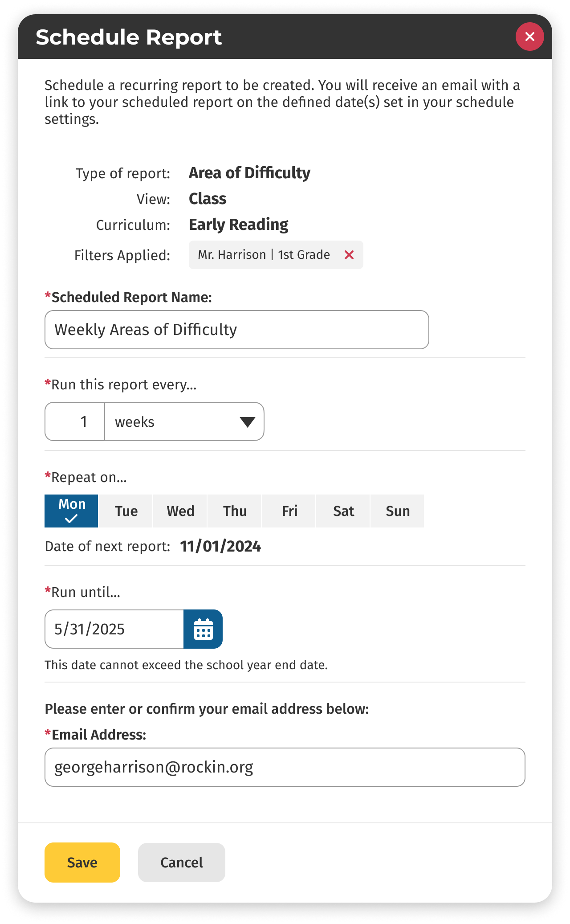This screenshot has width=570, height=924.
Task: Focus the Scheduled Report Name field
Action: [237, 330]
